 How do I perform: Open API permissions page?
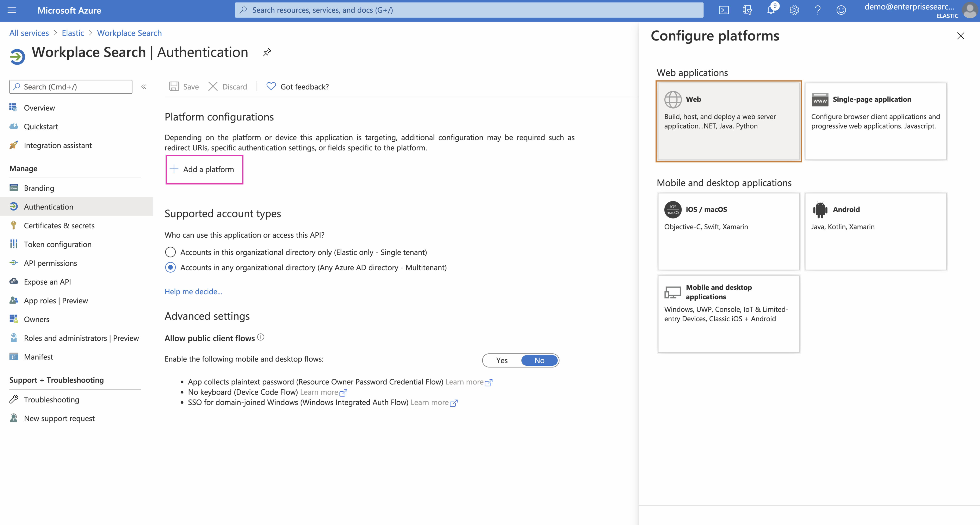[x=50, y=263]
